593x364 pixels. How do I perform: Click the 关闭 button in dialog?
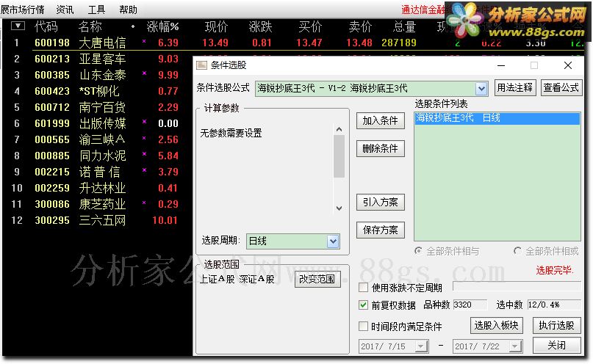[556, 345]
